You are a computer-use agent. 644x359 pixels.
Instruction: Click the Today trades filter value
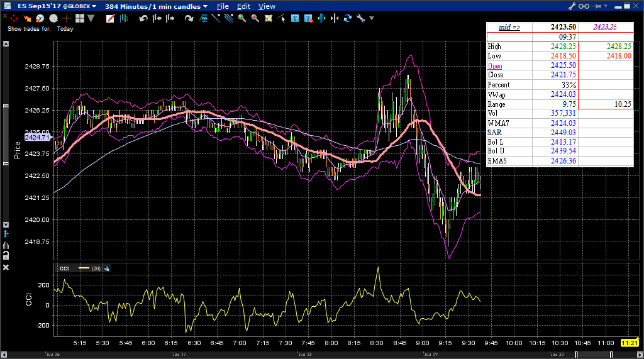(65, 29)
